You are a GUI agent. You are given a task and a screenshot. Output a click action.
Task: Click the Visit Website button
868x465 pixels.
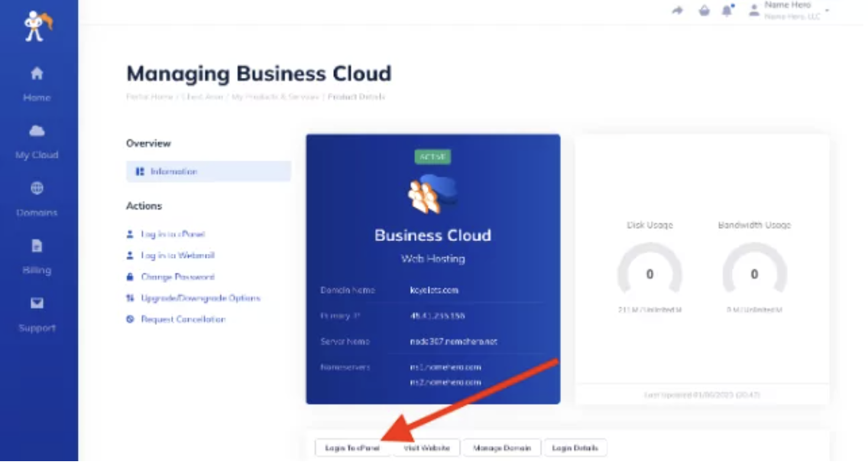[x=427, y=448]
